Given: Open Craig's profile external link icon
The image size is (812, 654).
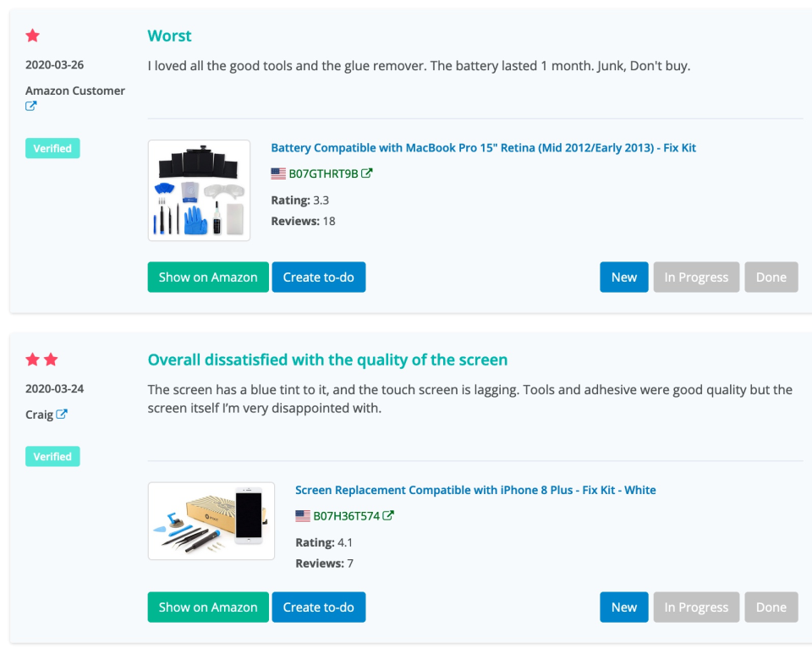Looking at the screenshot, I should (62, 414).
